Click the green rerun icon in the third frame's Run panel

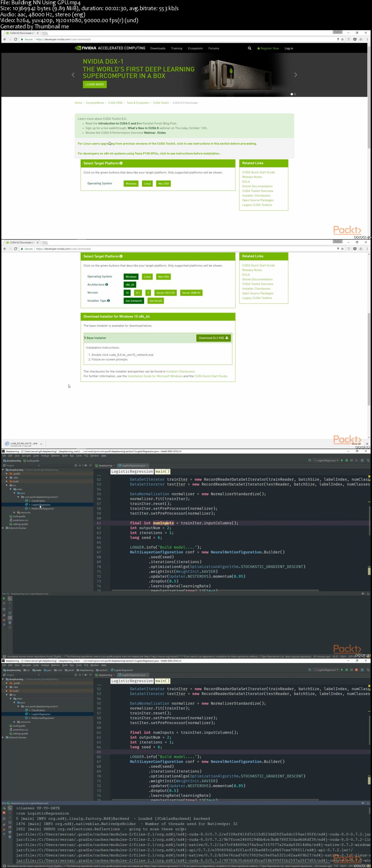pyautogui.click(x=4, y=598)
